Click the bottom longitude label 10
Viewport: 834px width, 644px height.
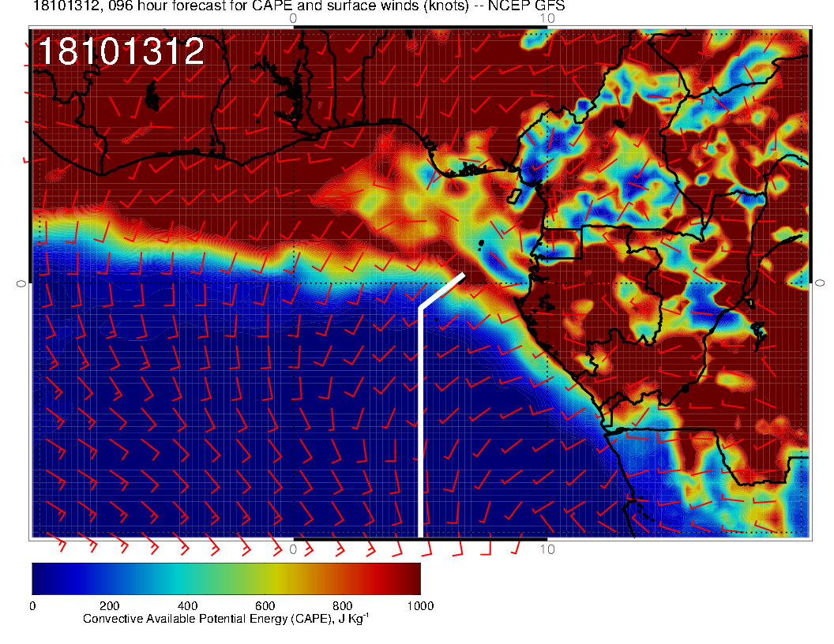546,549
